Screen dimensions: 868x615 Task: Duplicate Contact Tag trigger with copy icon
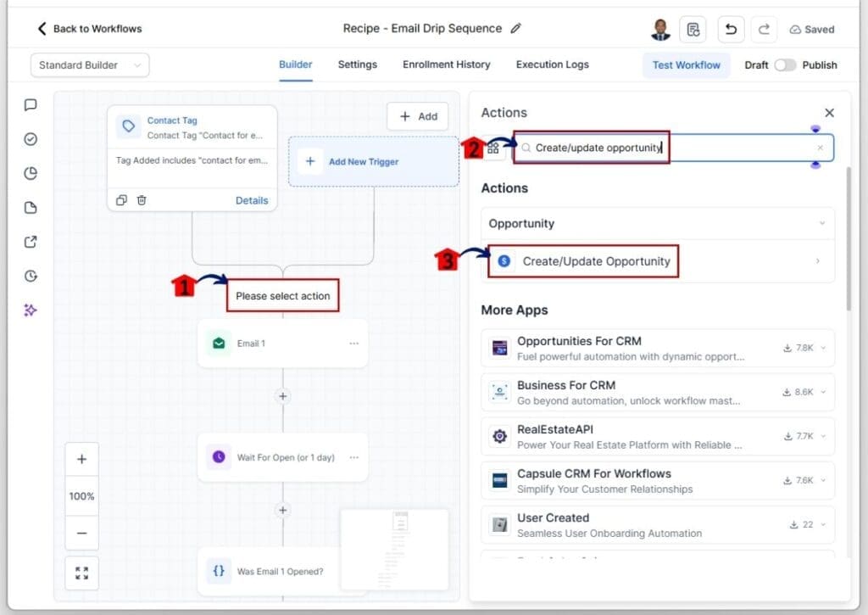point(121,200)
